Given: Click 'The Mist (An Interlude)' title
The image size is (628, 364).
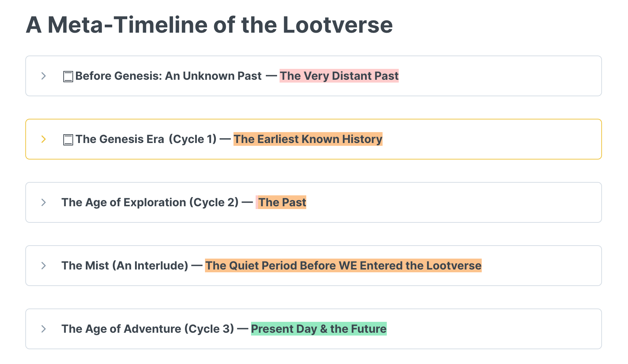Looking at the screenshot, I should 125,266.
